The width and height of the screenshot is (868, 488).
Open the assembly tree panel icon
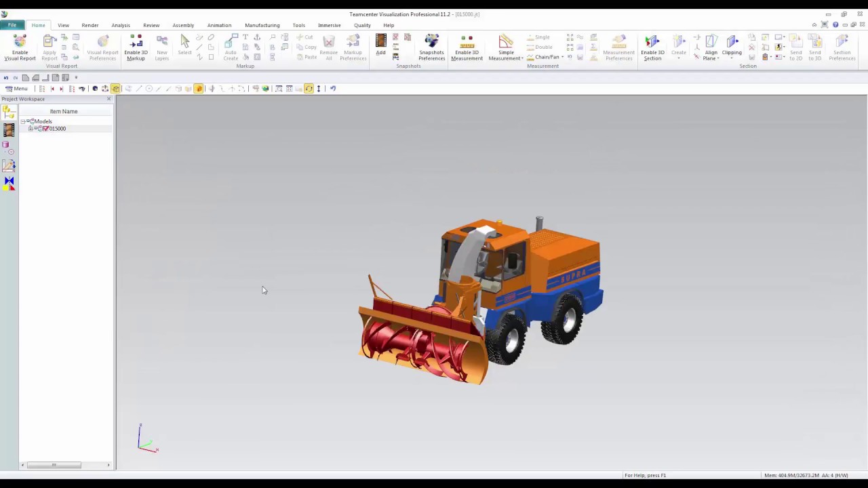click(9, 113)
